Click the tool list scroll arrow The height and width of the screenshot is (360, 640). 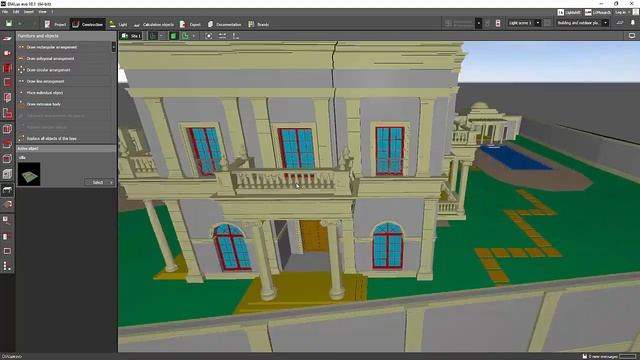click(113, 47)
